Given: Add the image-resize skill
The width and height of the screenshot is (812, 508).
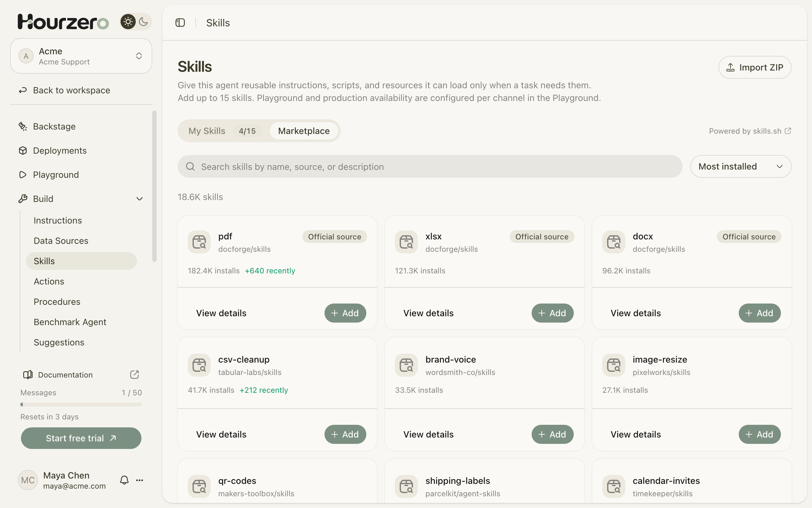Looking at the screenshot, I should pos(760,434).
